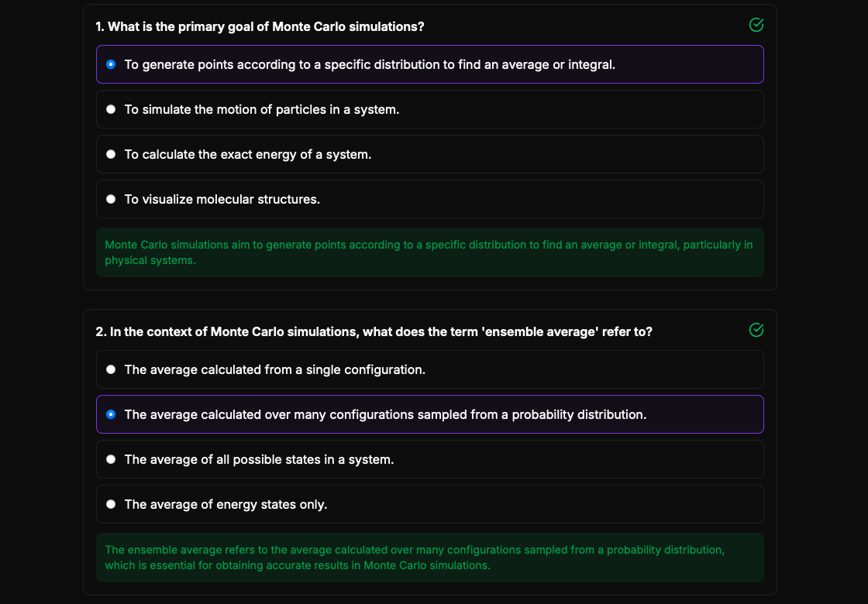Viewport: 868px width, 604px height.
Task: Click answer text 'To visualize molecular structures'
Action: [222, 200]
